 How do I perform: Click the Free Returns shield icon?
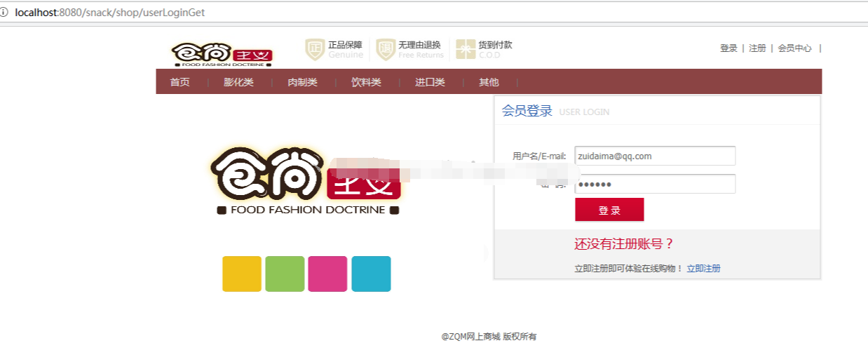(x=386, y=50)
